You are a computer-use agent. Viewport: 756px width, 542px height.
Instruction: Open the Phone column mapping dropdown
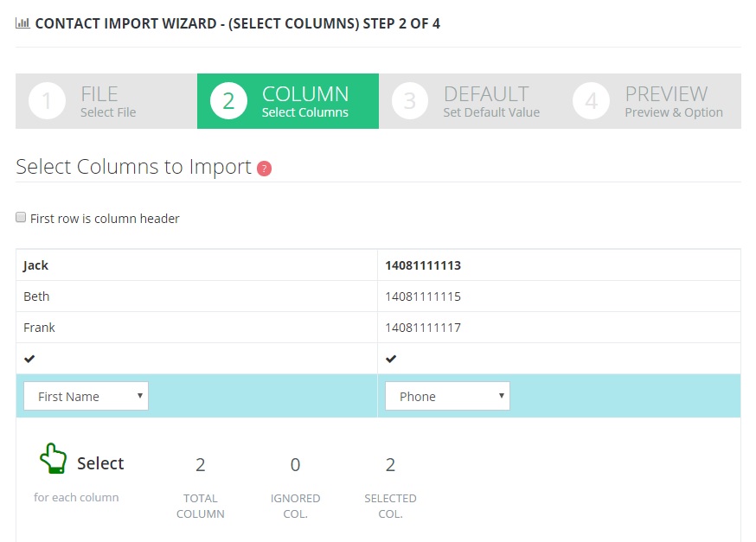(447, 396)
